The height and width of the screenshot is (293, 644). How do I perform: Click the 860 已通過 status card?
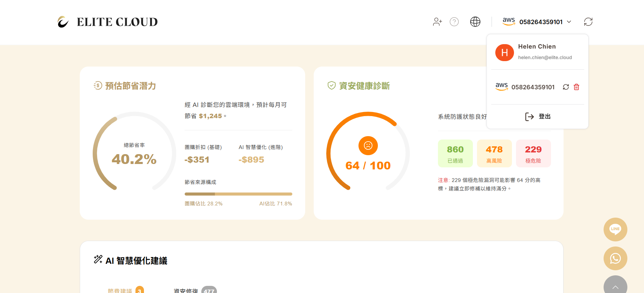click(x=455, y=153)
